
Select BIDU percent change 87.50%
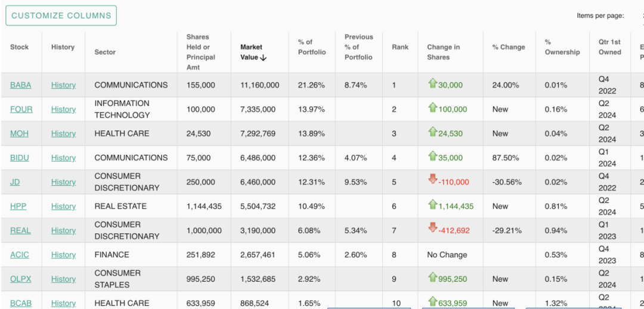coord(504,158)
